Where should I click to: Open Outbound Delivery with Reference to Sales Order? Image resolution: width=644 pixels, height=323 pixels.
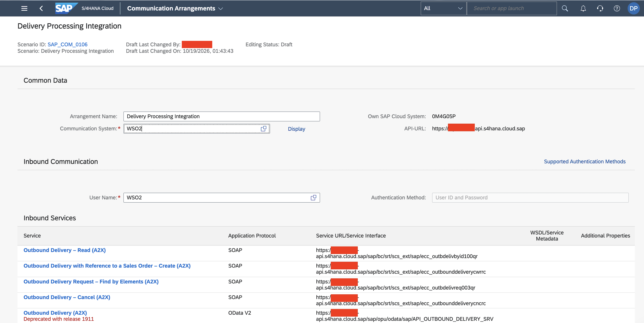(107, 266)
